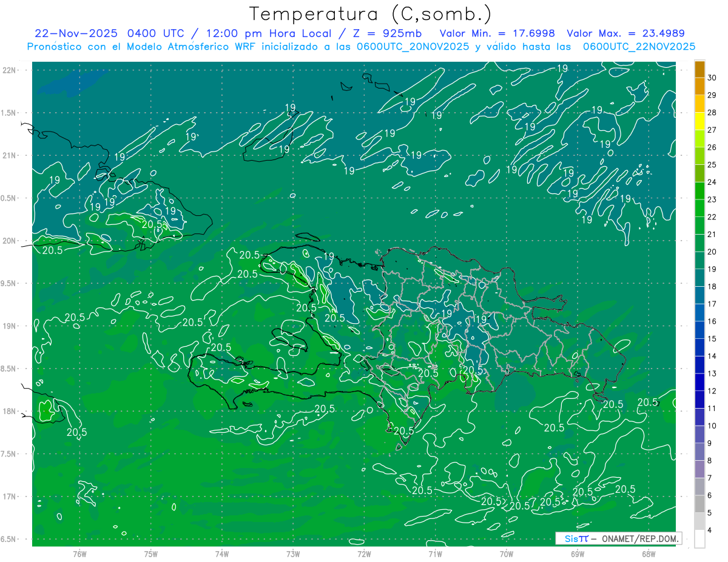Screen dimensions: 728x562
Task: Click the longitude axis label 75W
Action: tap(151, 554)
